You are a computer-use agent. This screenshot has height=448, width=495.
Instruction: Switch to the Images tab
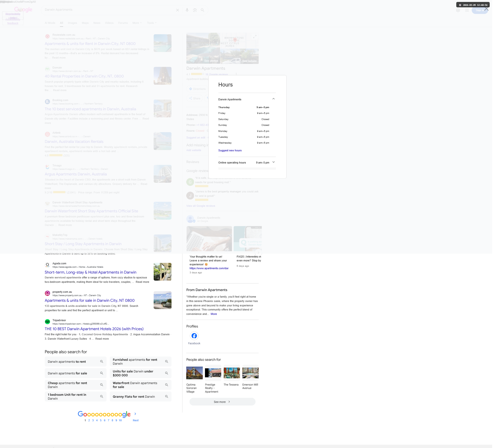[72, 23]
